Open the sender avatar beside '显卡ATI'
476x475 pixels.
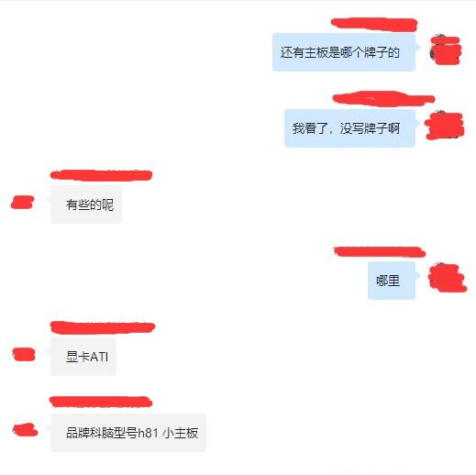(x=24, y=355)
